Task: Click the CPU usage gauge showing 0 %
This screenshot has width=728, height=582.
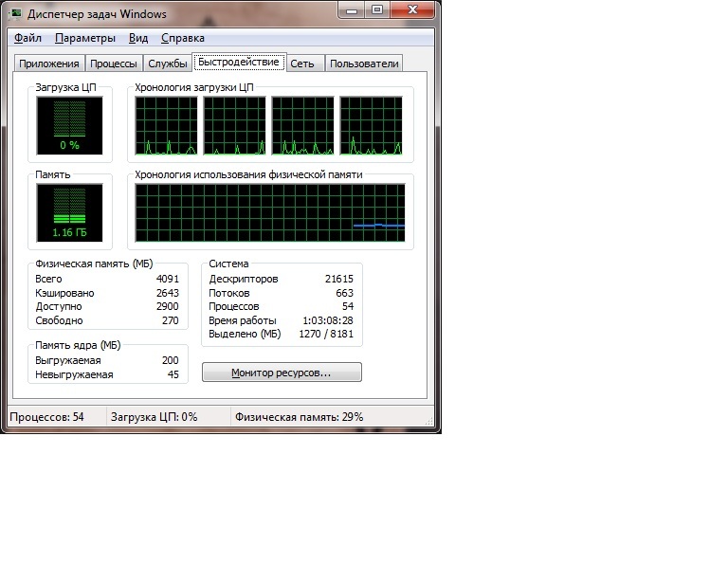Action: tap(69, 126)
